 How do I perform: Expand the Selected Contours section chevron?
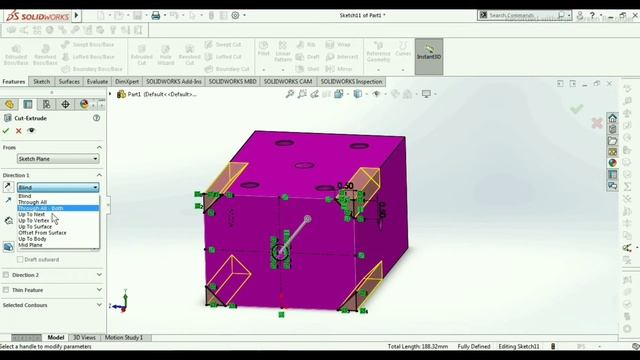99,305
